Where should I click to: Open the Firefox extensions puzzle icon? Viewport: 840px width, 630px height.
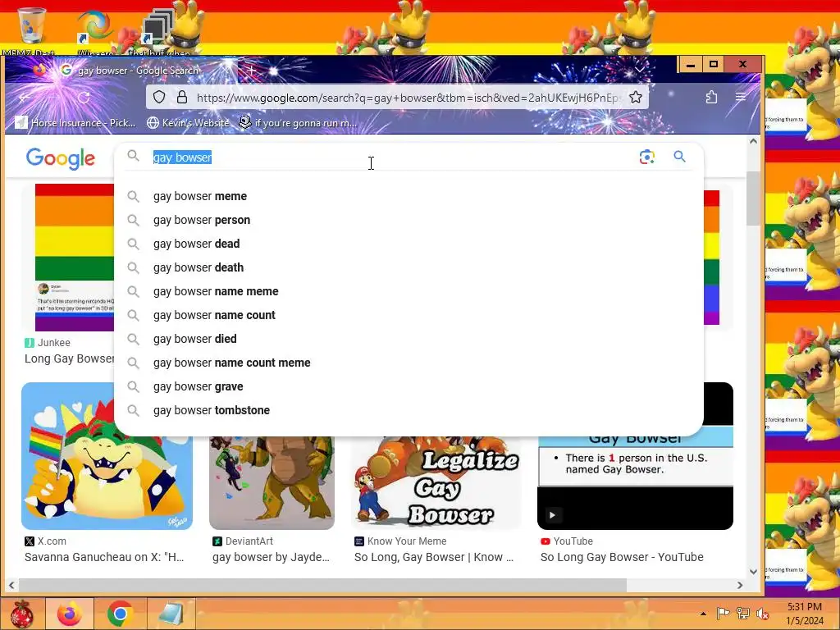click(x=711, y=97)
